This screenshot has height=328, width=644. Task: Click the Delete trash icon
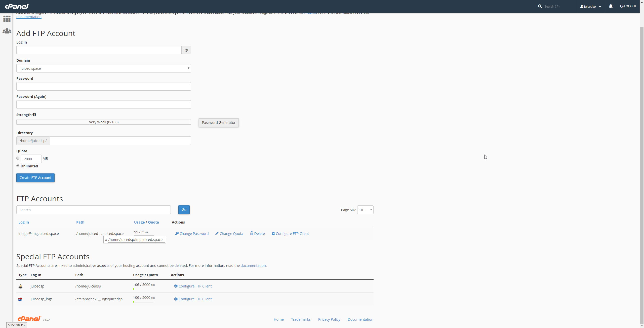point(252,234)
